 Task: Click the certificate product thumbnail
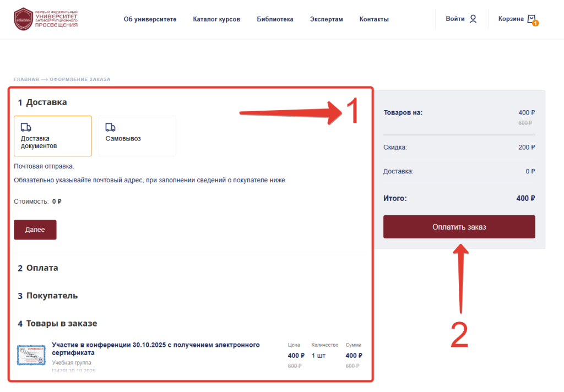31,355
